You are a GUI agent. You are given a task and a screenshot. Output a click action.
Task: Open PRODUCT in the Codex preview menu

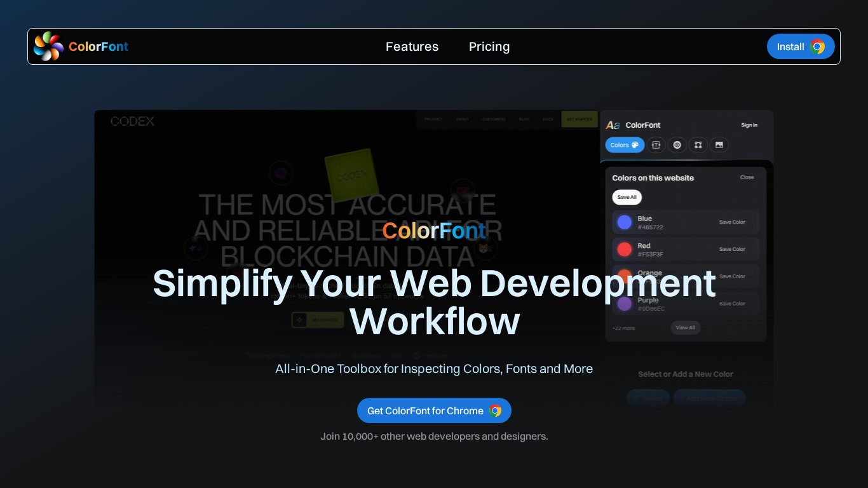tap(433, 119)
